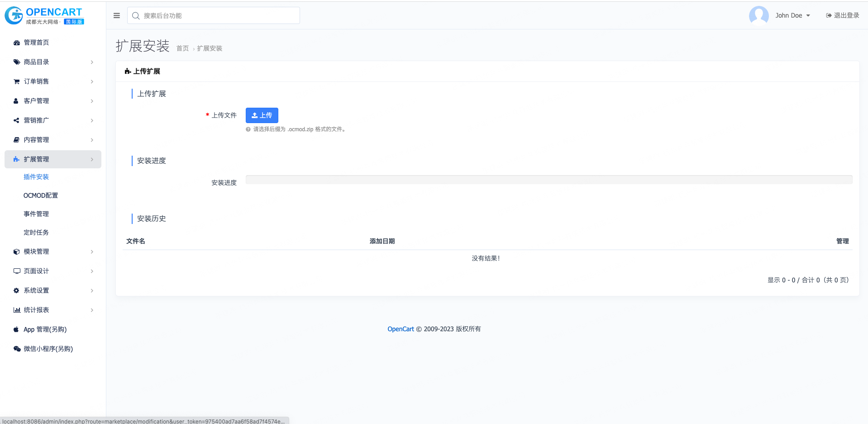Click John Doe's user avatar

click(x=758, y=15)
